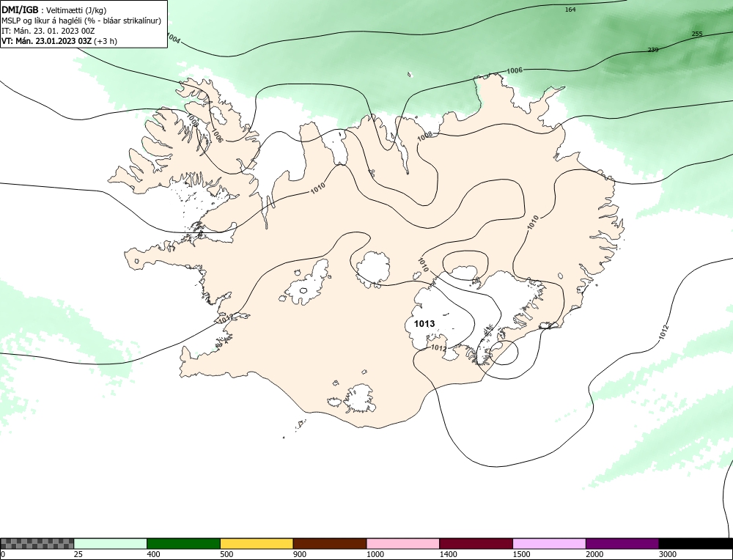
Task: Click the 25 tick label on the legend
Action: [78, 554]
